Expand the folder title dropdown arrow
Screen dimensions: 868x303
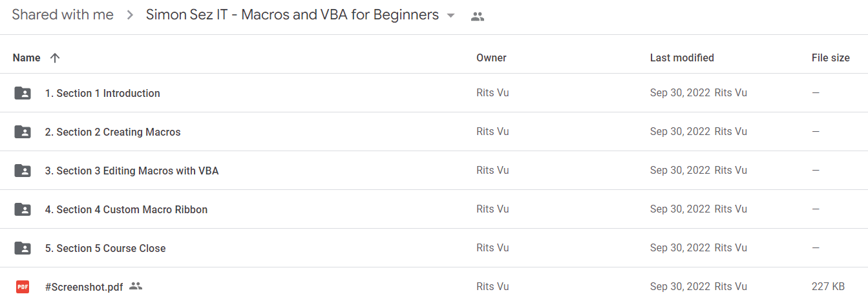coord(451,16)
